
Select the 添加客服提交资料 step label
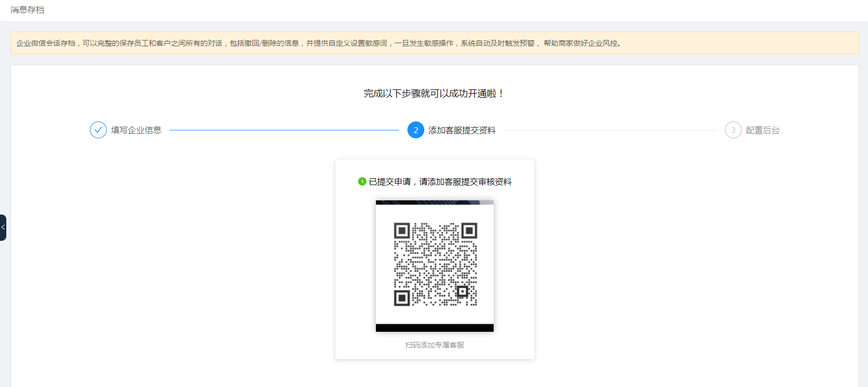click(x=462, y=130)
